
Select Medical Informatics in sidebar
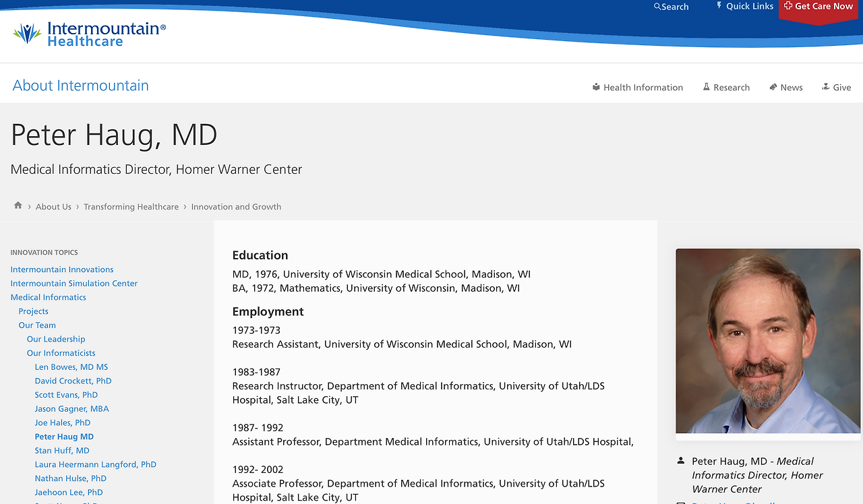point(49,297)
